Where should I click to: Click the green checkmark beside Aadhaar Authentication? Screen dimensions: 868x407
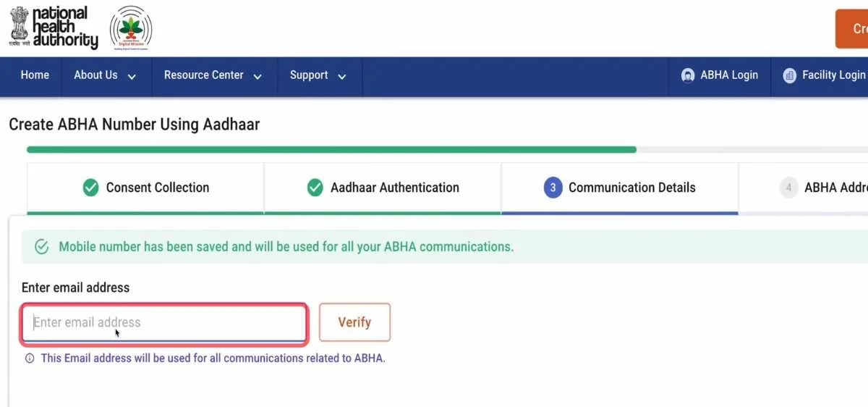315,188
